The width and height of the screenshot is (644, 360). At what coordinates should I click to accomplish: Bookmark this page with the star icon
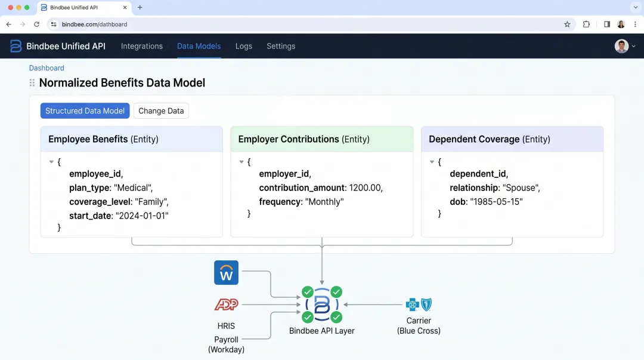coord(567,24)
